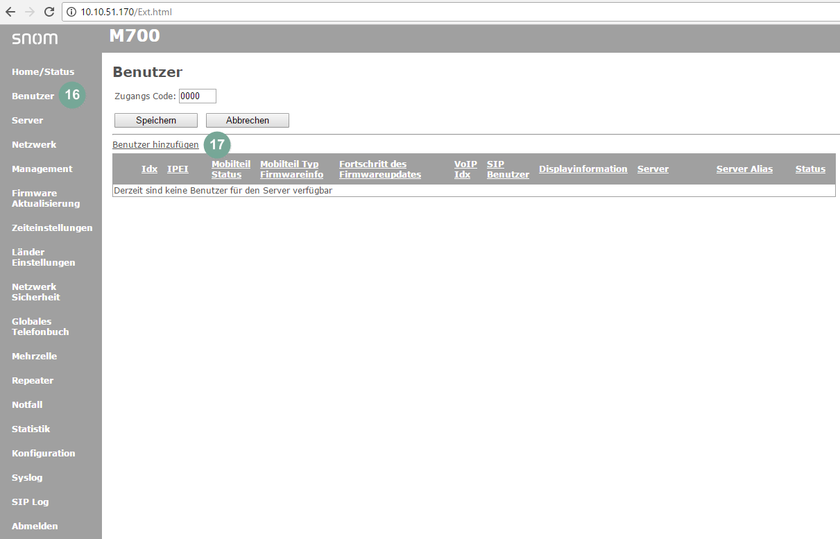Click the browser back arrow

pyautogui.click(x=10, y=11)
